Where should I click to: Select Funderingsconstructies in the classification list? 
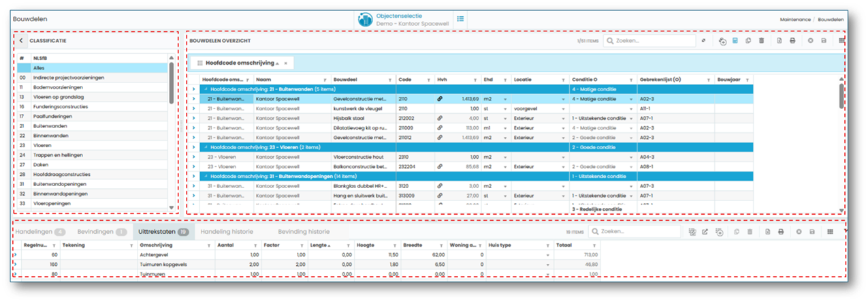[x=92, y=106]
